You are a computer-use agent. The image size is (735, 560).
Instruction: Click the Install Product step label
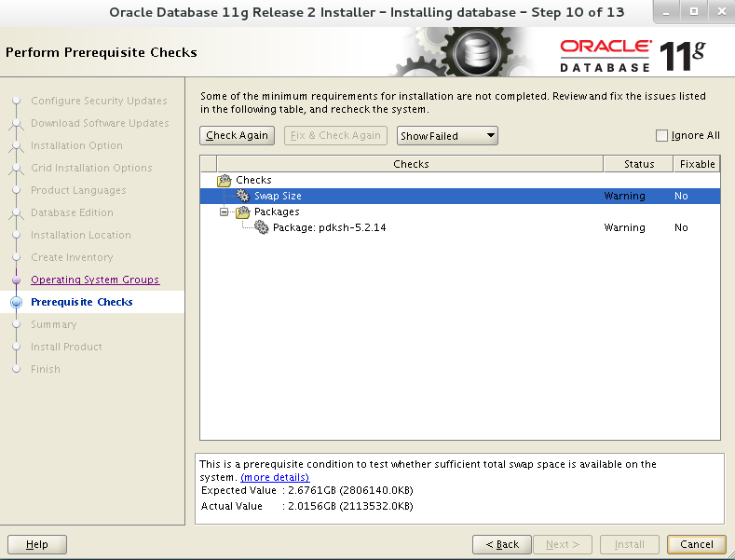click(66, 347)
